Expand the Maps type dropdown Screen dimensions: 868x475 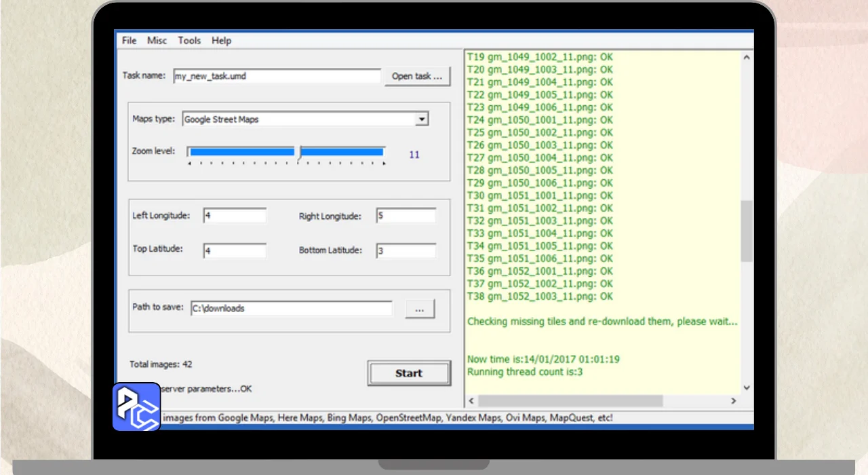pos(422,119)
